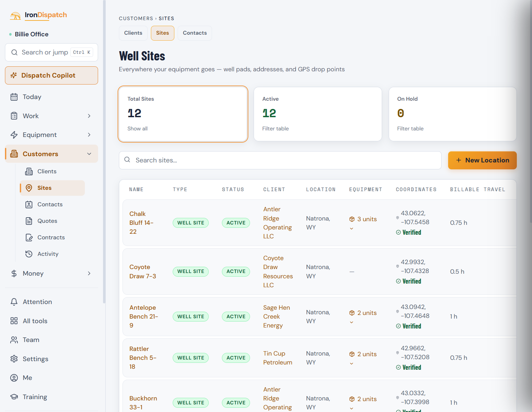The height and width of the screenshot is (412, 532).
Task: Open the Me profile icon
Action: click(x=14, y=378)
